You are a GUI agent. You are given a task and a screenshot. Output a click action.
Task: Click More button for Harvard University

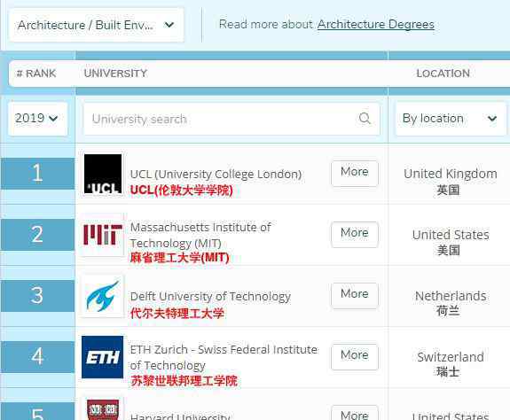point(355,413)
